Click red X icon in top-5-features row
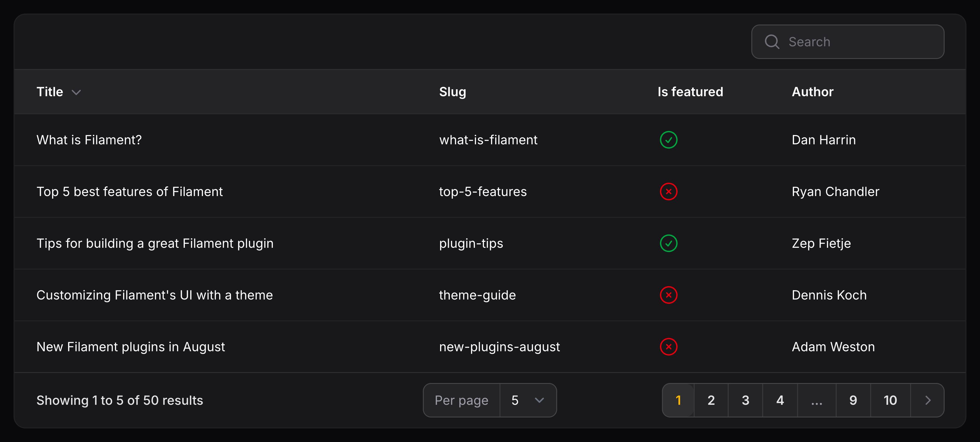The image size is (980, 442). click(x=668, y=192)
